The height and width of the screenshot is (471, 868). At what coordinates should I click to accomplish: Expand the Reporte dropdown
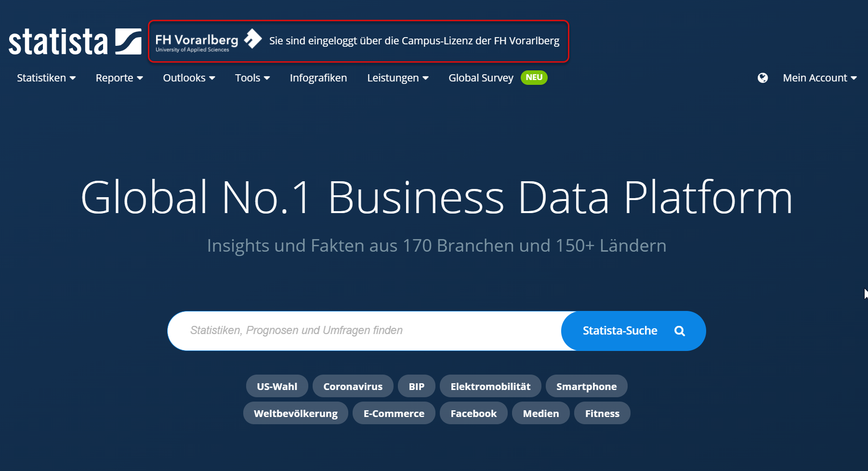click(119, 78)
